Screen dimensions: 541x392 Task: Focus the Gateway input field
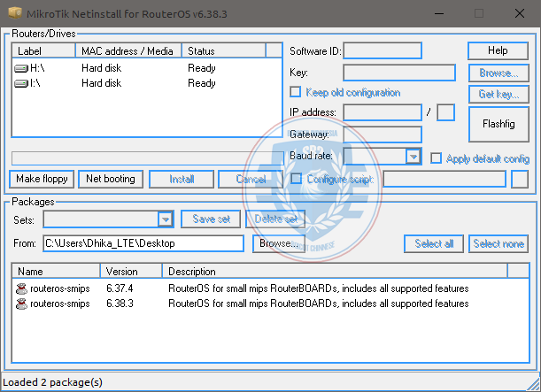[383, 135]
